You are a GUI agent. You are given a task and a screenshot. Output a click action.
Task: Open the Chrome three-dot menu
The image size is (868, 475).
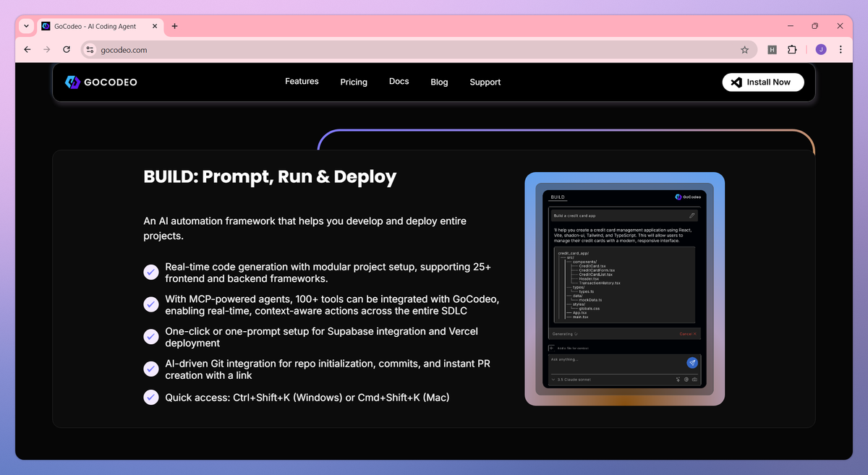[x=841, y=50]
